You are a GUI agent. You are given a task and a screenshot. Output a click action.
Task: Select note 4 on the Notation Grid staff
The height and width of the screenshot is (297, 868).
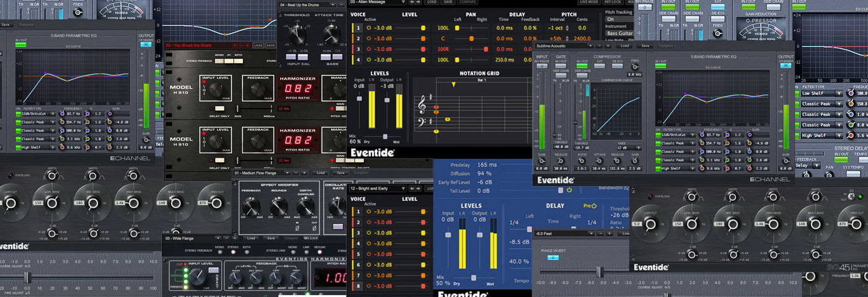pyautogui.click(x=447, y=118)
